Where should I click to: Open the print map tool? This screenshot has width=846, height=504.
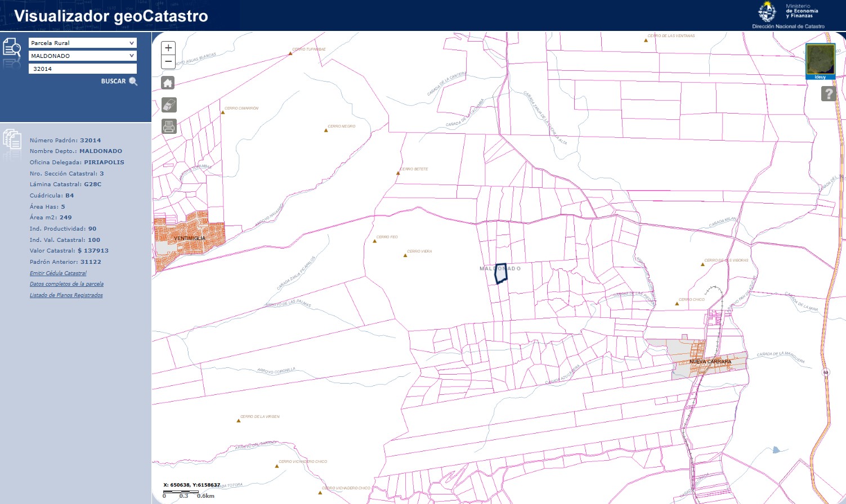tap(169, 127)
